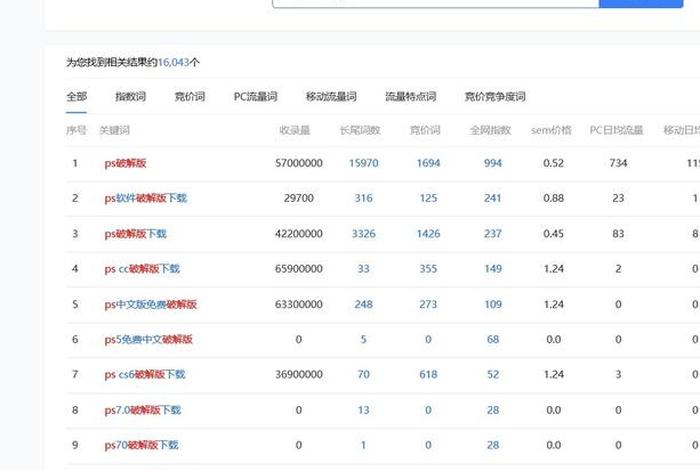Click index value 52

(x=493, y=374)
